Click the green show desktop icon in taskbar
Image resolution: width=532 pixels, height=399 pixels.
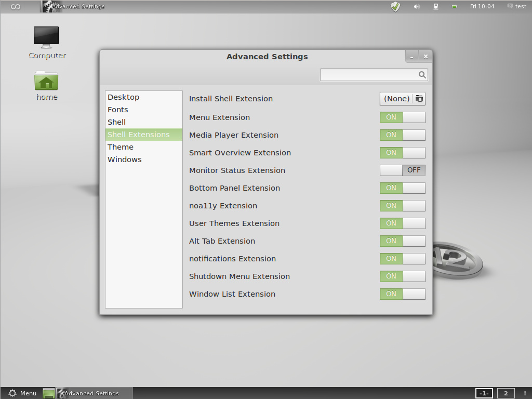pos(48,393)
